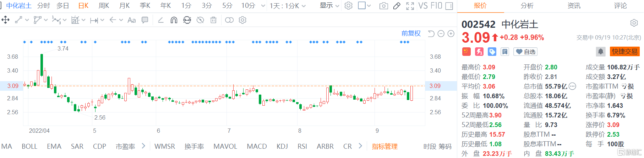The width and height of the screenshot is (644, 158).
Task: Open VS stock comparison
Action: click(423, 6)
